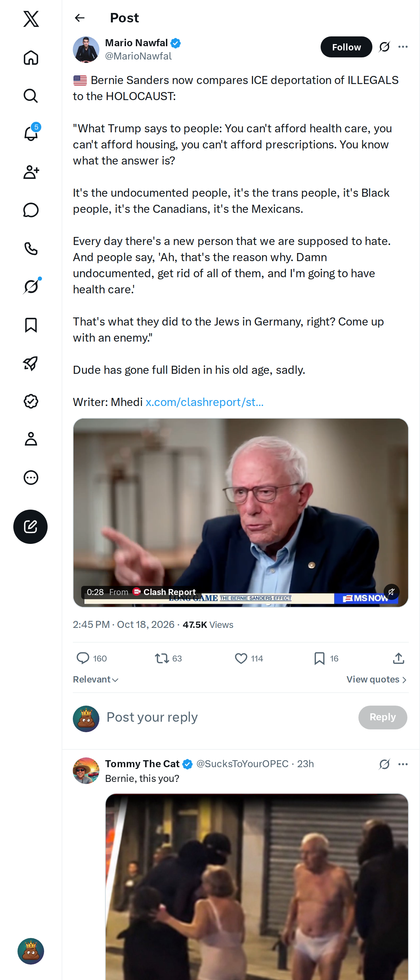
Task: Open more options on Tommy The Cat's reply
Action: coord(403,764)
